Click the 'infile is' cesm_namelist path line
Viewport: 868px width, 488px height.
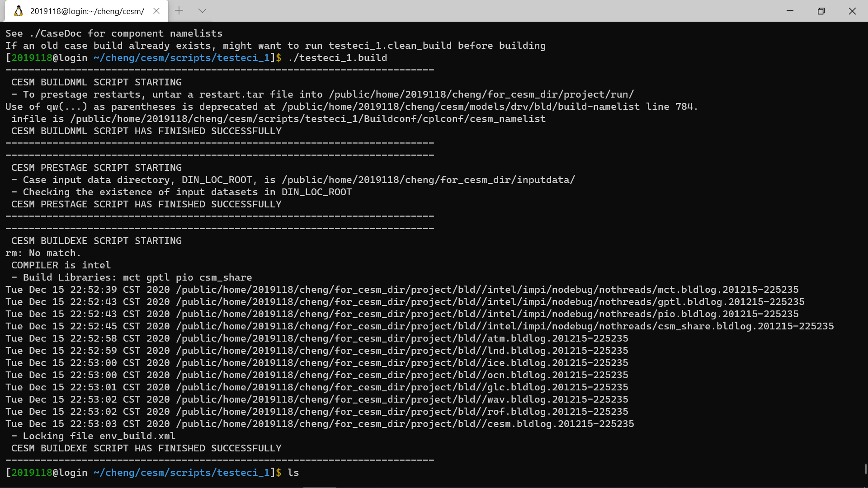(278, 119)
